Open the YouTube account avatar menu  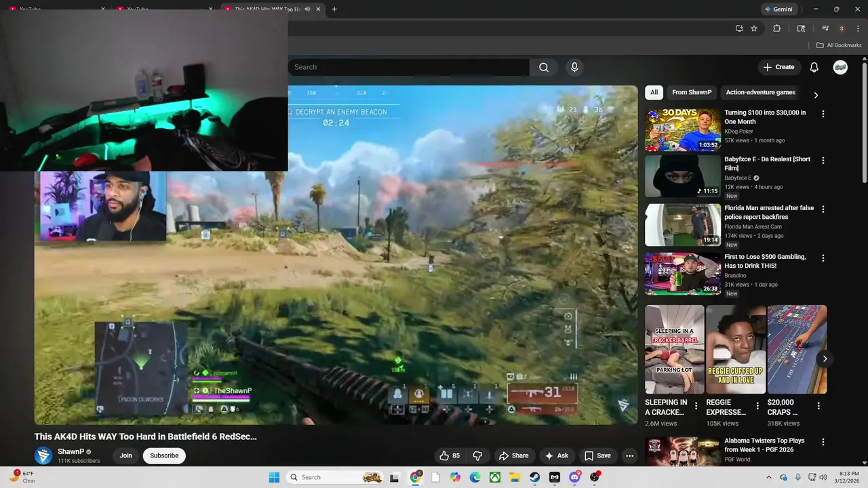(x=840, y=67)
